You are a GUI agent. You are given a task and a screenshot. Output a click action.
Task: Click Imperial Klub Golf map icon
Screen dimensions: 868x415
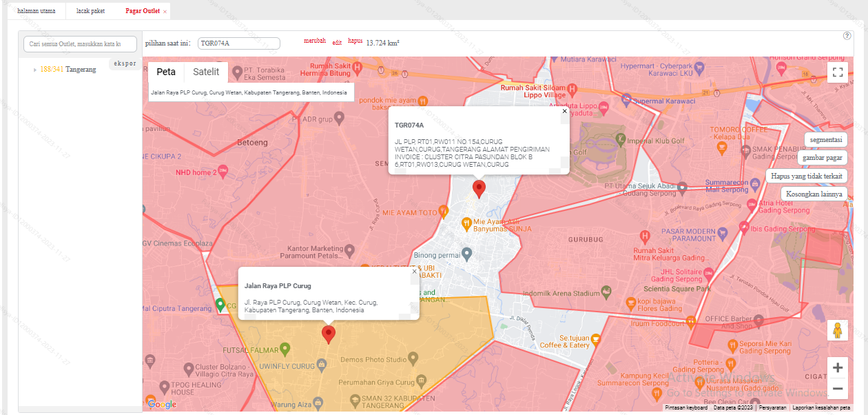pos(621,139)
